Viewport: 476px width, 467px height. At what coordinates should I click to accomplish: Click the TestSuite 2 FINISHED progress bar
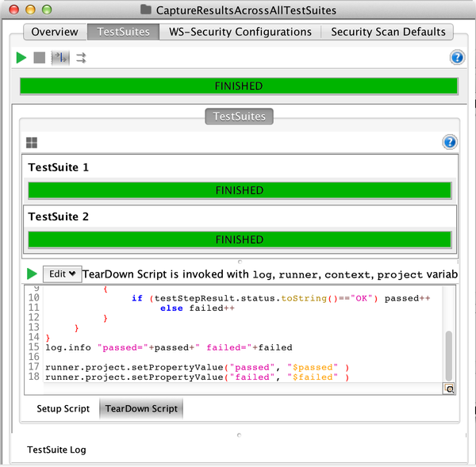click(x=240, y=239)
